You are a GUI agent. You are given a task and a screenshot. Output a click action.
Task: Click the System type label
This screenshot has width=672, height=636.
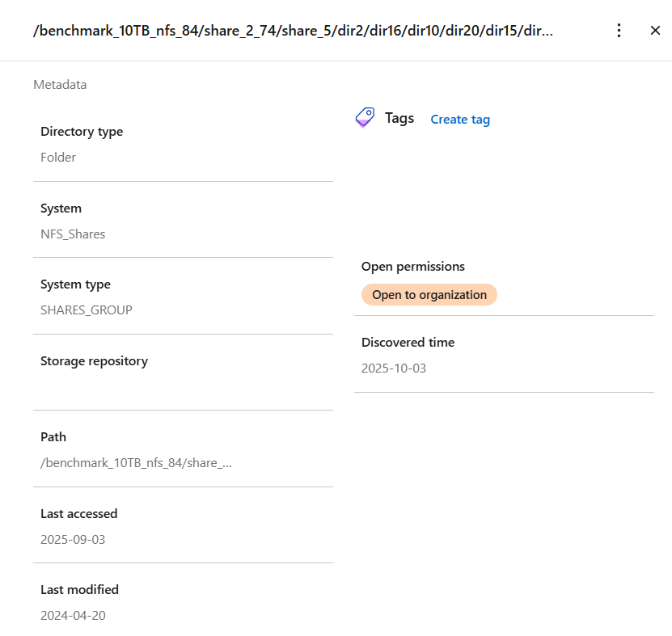[75, 284]
